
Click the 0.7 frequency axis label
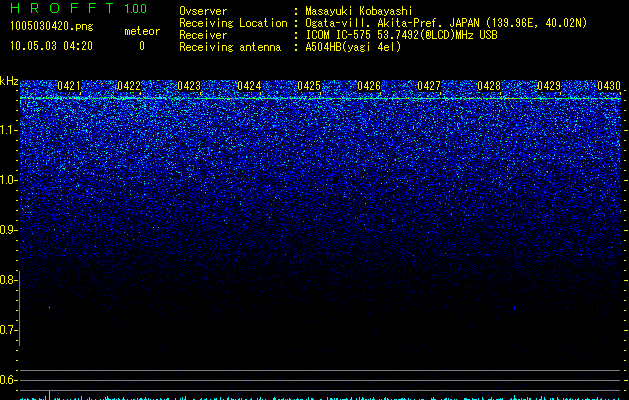coord(7,330)
